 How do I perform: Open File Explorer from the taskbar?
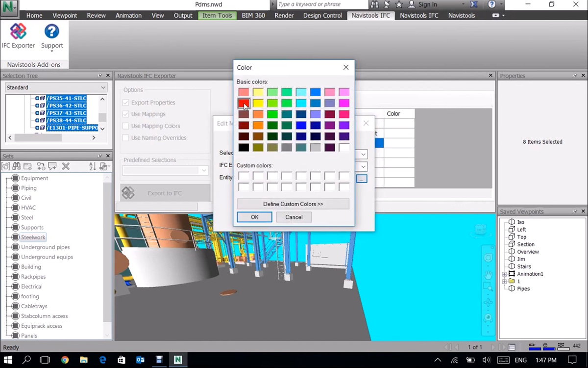pos(84,360)
